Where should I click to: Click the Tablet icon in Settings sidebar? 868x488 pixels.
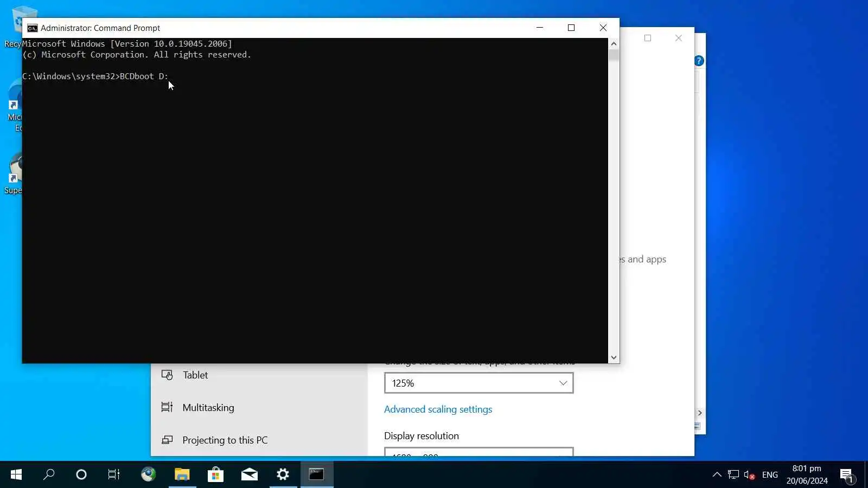click(167, 375)
